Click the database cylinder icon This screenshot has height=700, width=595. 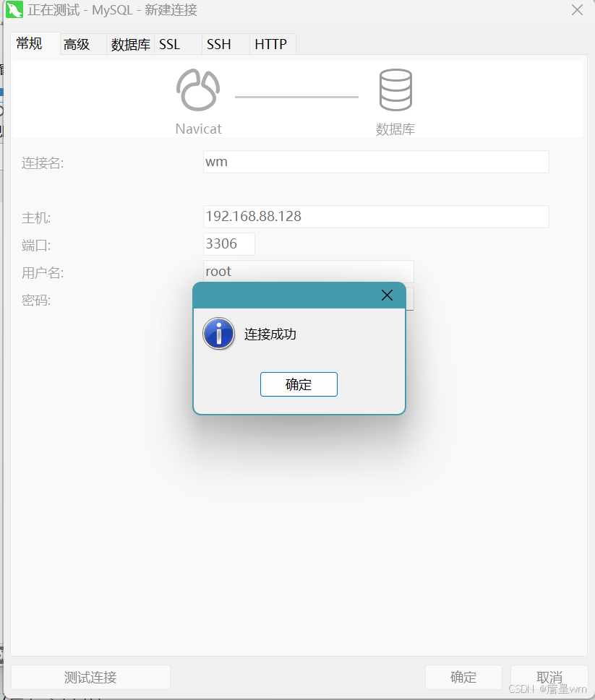pyautogui.click(x=395, y=90)
